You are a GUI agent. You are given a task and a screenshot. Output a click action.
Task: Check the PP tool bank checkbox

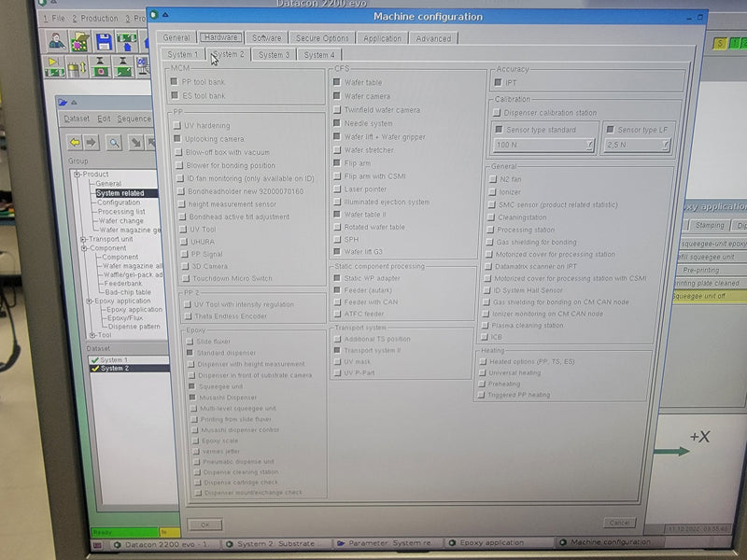[x=174, y=82]
